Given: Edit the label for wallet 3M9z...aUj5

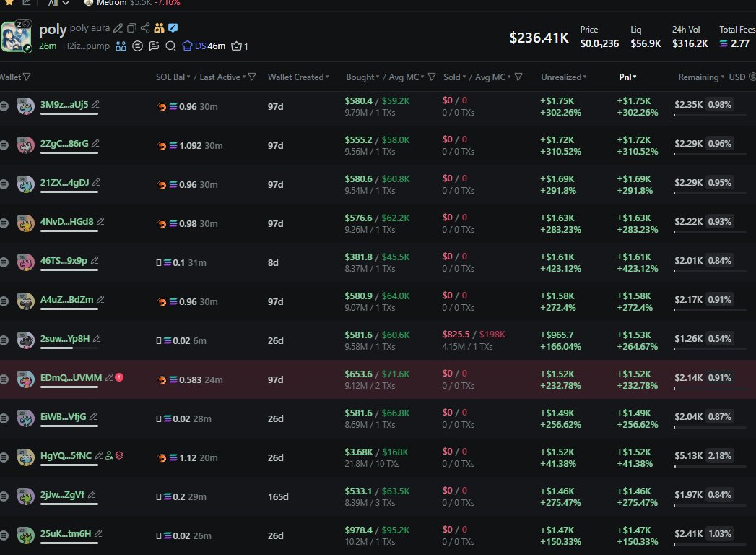Looking at the screenshot, I should coord(95,104).
